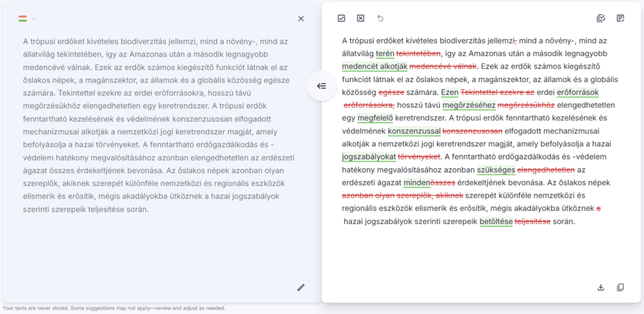Viewport: 644px width, 314px height.
Task: Select the suggested word "terén"
Action: [x=385, y=53]
